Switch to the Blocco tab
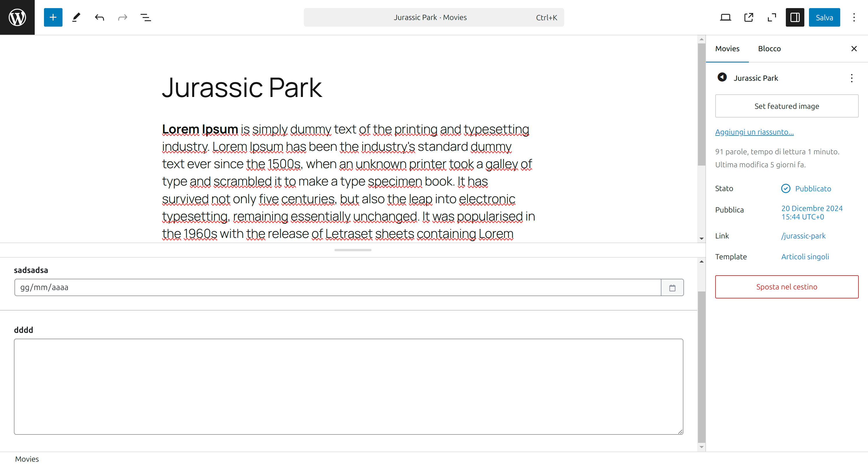Image resolution: width=868 pixels, height=466 pixels. click(769, 49)
